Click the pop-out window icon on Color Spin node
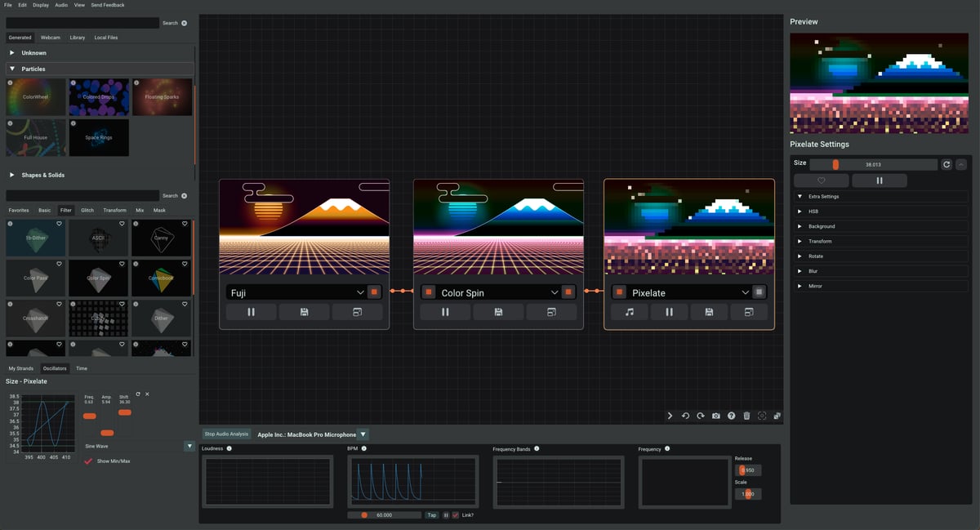The height and width of the screenshot is (530, 980). 551,312
